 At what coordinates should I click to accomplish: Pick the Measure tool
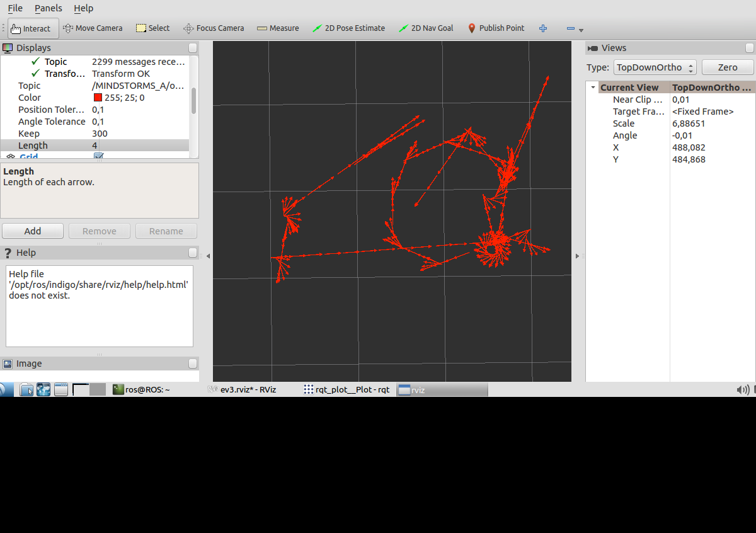point(278,28)
